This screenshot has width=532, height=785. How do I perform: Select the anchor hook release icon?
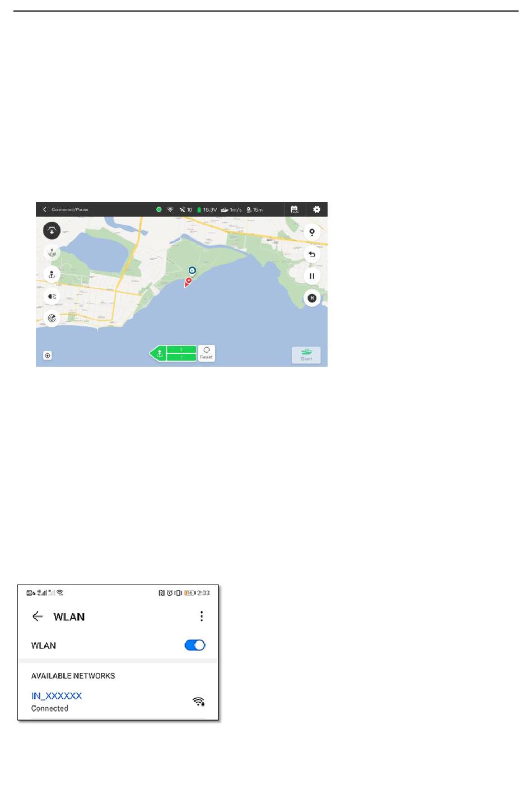(52, 275)
